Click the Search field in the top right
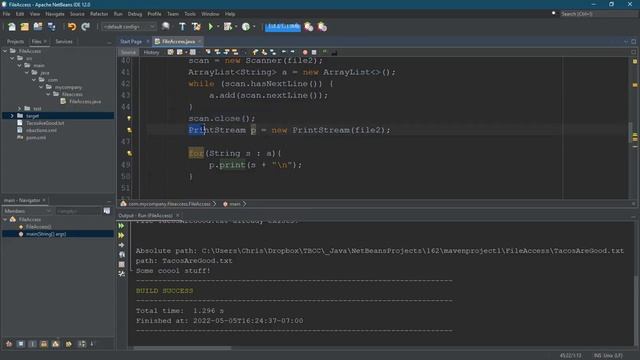The height and width of the screenshot is (360, 640). [598, 14]
